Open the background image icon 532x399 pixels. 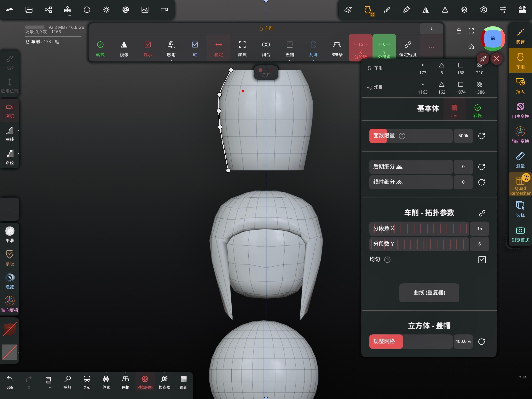pos(145,10)
